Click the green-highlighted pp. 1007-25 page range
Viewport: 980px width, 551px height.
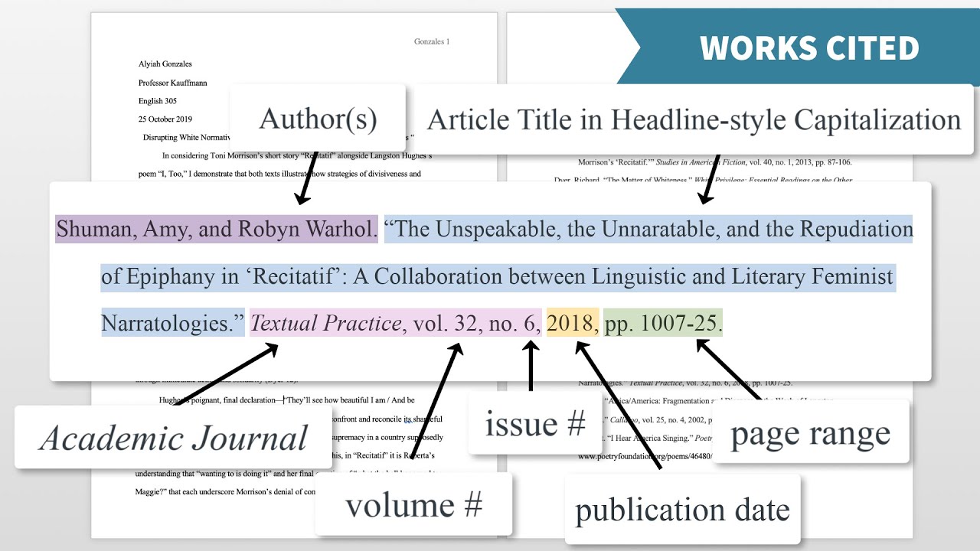pyautogui.click(x=661, y=323)
